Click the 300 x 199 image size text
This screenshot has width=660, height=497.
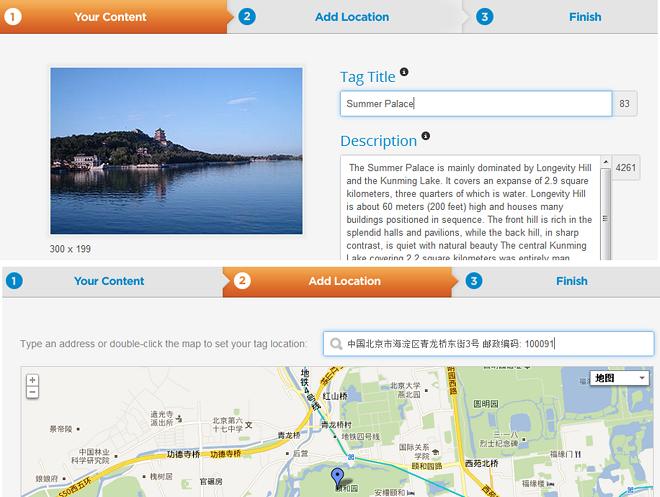pyautogui.click(x=70, y=249)
